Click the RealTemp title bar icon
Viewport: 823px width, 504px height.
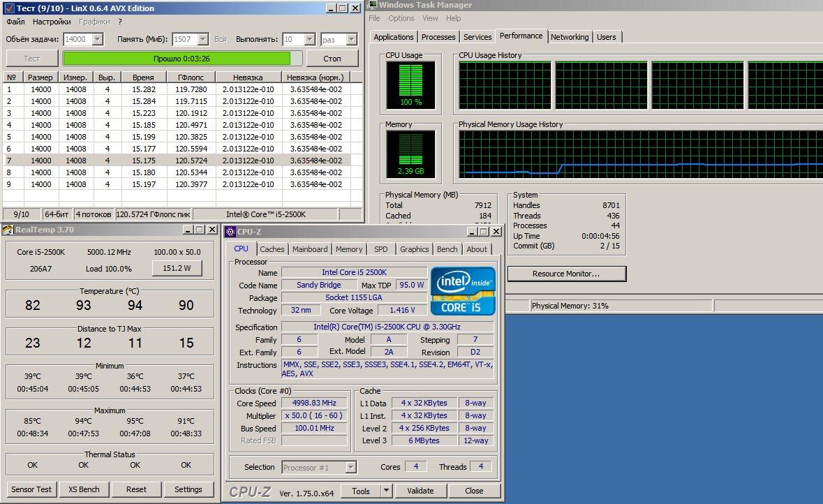pyautogui.click(x=8, y=230)
